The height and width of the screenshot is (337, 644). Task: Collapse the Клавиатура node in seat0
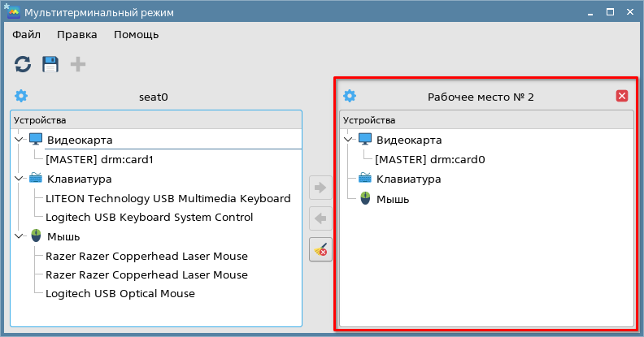tap(20, 179)
